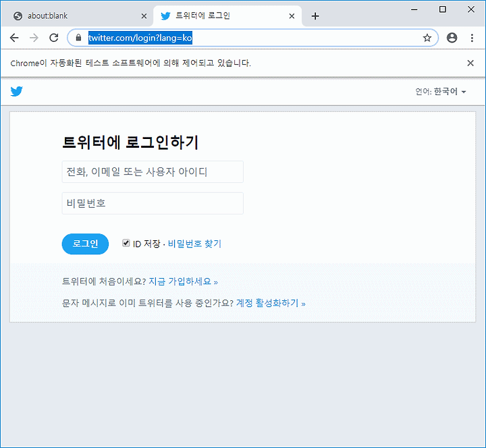Open the 계정 활성화하기 link
The image size is (486, 448).
click(x=271, y=303)
